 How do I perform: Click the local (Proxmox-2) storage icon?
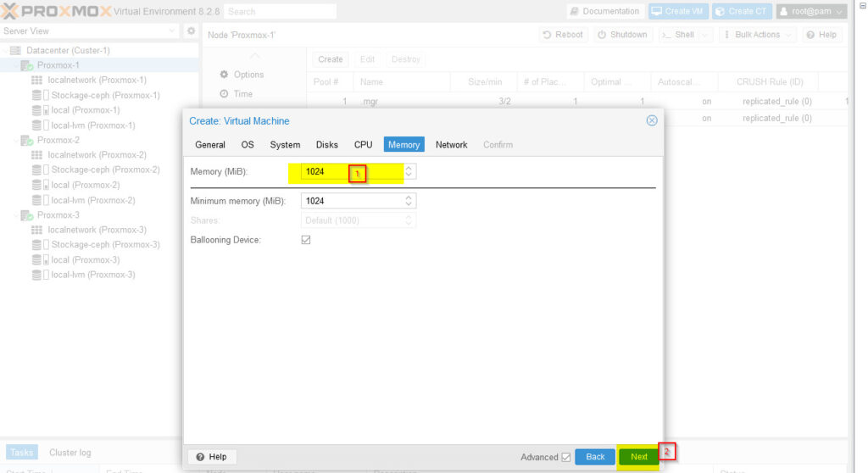(41, 185)
